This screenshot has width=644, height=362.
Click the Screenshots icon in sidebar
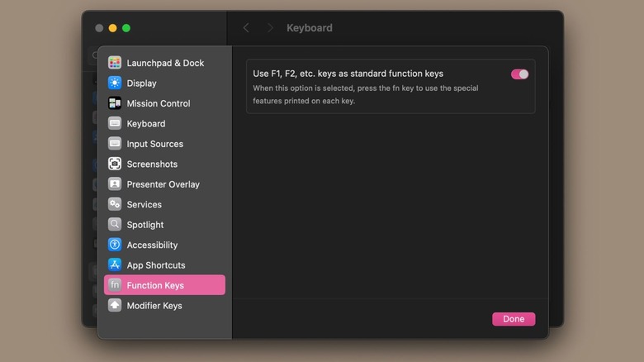(115, 164)
